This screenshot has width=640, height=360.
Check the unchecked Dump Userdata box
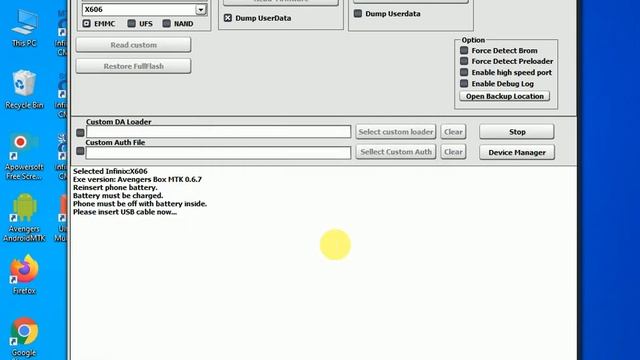(x=358, y=13)
